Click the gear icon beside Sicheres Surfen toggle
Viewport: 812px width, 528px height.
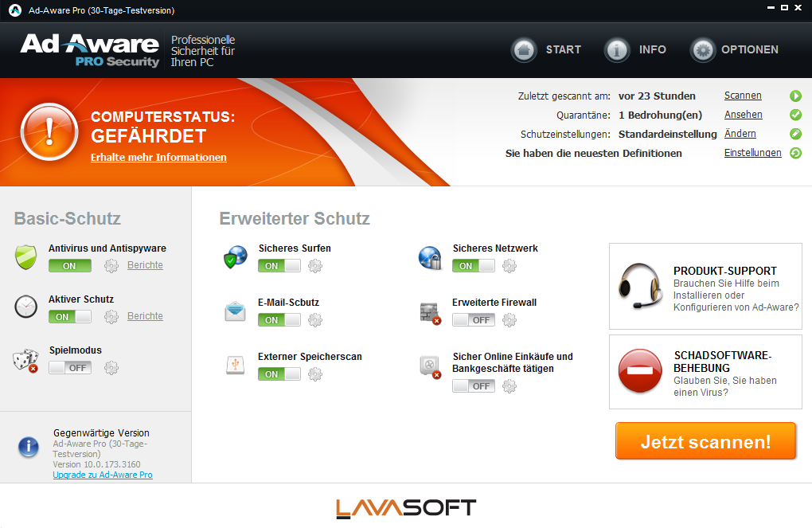pyautogui.click(x=315, y=266)
